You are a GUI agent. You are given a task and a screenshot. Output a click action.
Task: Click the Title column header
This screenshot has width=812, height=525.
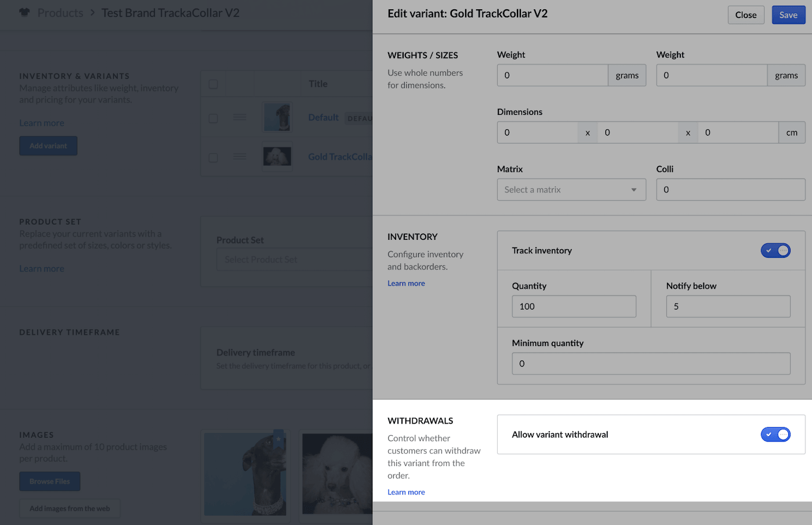pyautogui.click(x=318, y=84)
